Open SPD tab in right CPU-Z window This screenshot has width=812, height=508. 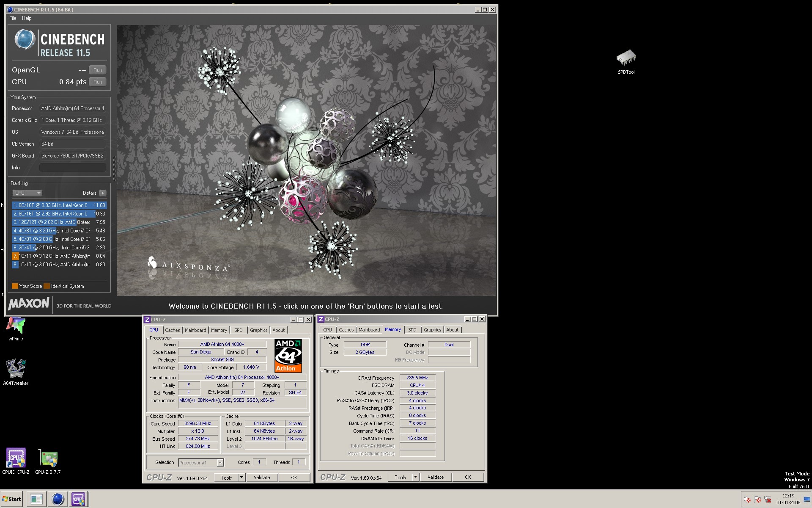[412, 330]
